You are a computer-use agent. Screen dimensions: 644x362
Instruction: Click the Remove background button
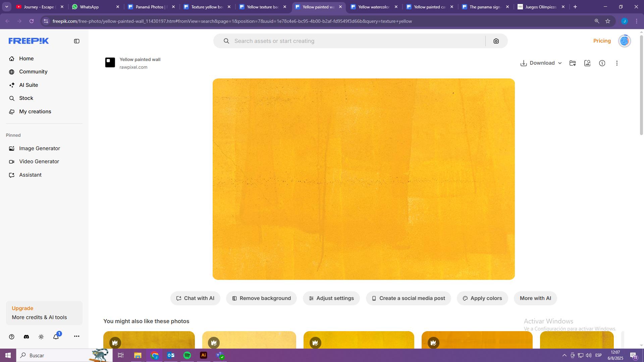261,298
